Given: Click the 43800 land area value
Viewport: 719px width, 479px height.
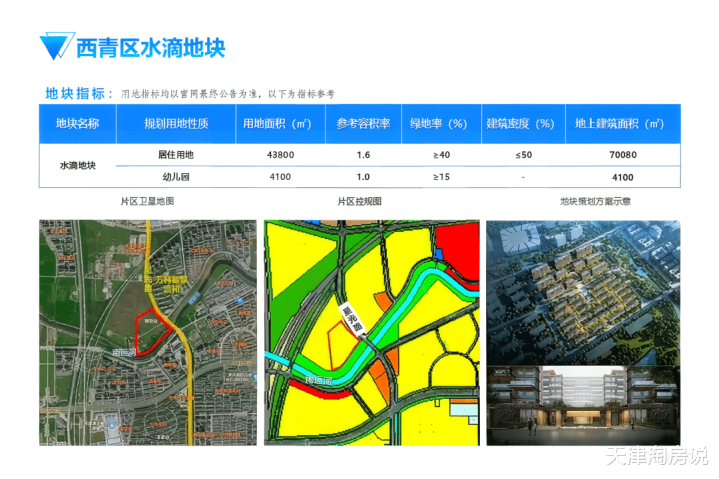Looking at the screenshot, I should pyautogui.click(x=280, y=155).
